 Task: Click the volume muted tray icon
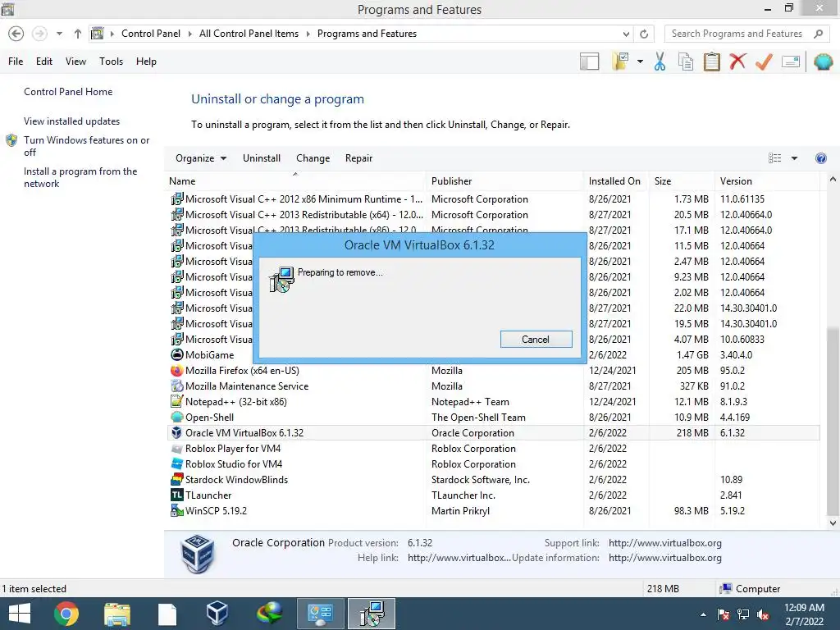pos(763,615)
